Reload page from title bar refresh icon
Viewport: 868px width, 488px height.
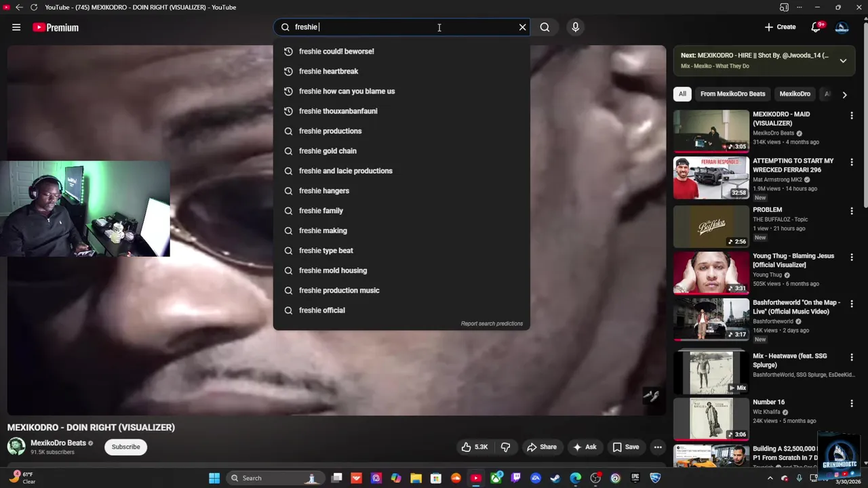click(x=34, y=7)
